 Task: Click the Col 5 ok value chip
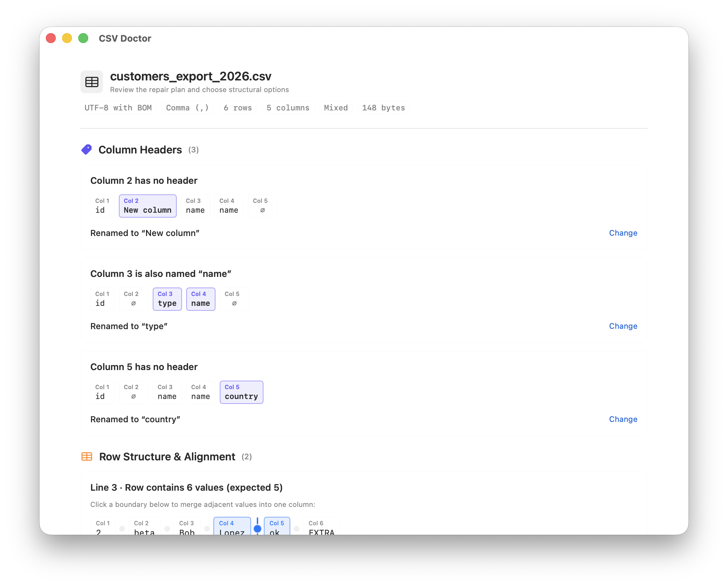277,526
